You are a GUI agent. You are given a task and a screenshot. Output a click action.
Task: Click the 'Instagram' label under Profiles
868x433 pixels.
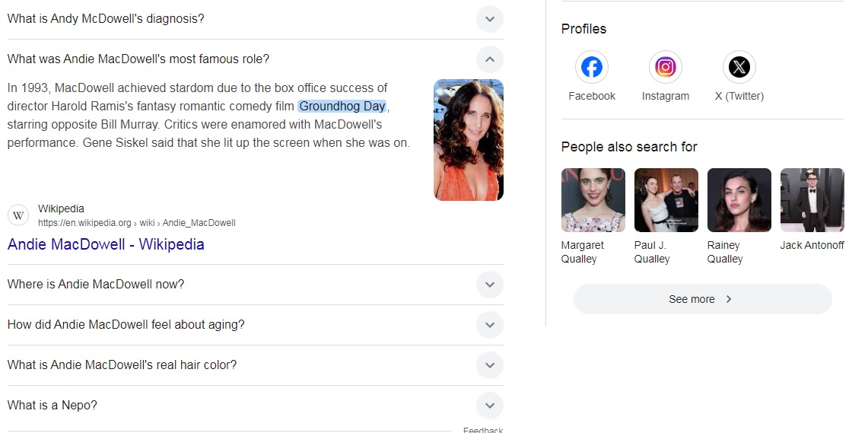(x=666, y=96)
